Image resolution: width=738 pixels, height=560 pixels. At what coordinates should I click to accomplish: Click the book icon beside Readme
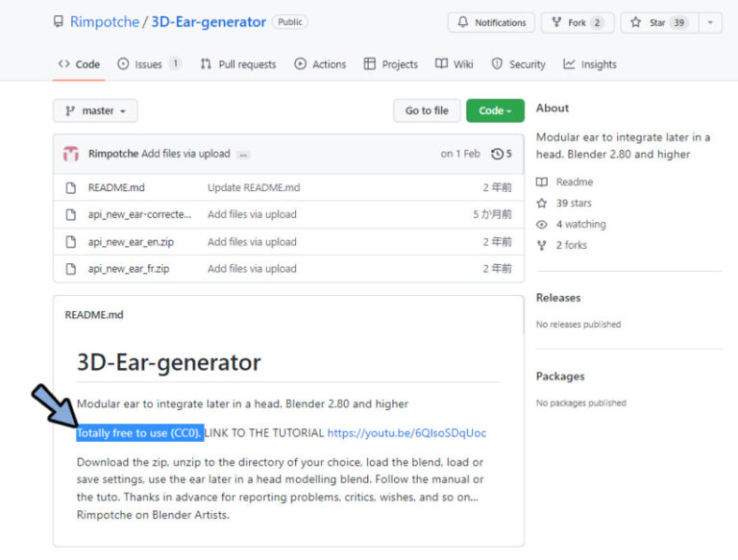tap(542, 182)
